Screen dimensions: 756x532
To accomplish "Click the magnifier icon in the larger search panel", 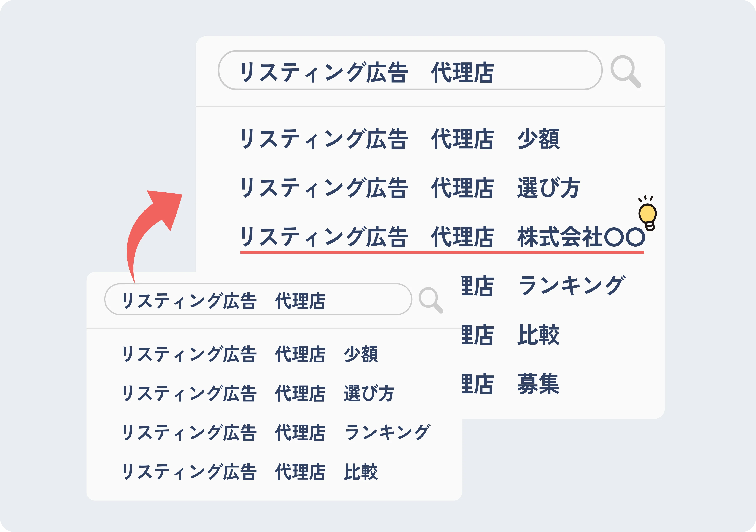I will [625, 71].
